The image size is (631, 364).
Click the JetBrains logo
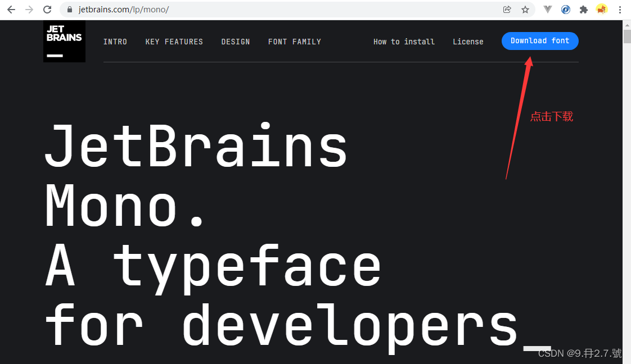[x=64, y=42]
